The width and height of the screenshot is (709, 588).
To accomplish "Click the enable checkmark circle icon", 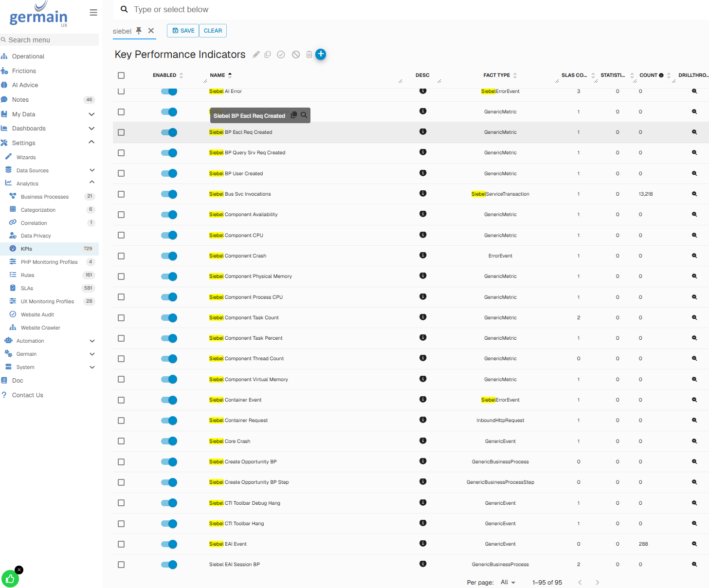I will (x=281, y=55).
